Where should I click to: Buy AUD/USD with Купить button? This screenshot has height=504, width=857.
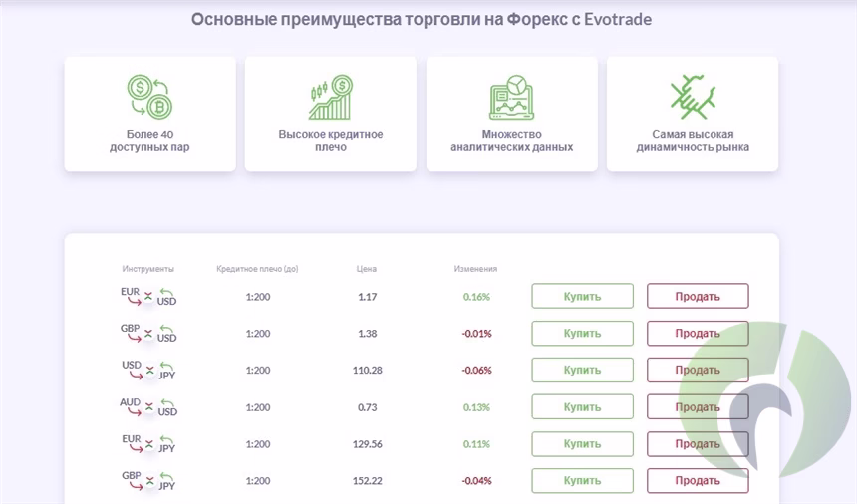(582, 406)
